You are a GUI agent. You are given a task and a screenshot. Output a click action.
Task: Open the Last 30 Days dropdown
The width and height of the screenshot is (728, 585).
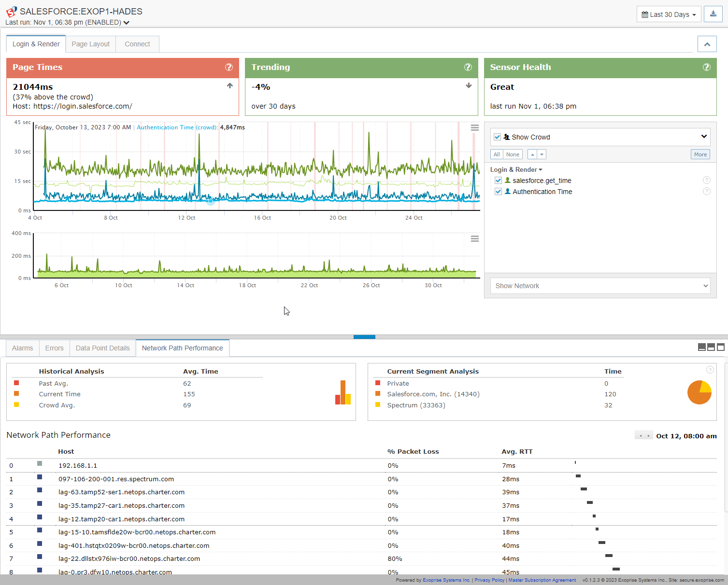click(x=669, y=14)
